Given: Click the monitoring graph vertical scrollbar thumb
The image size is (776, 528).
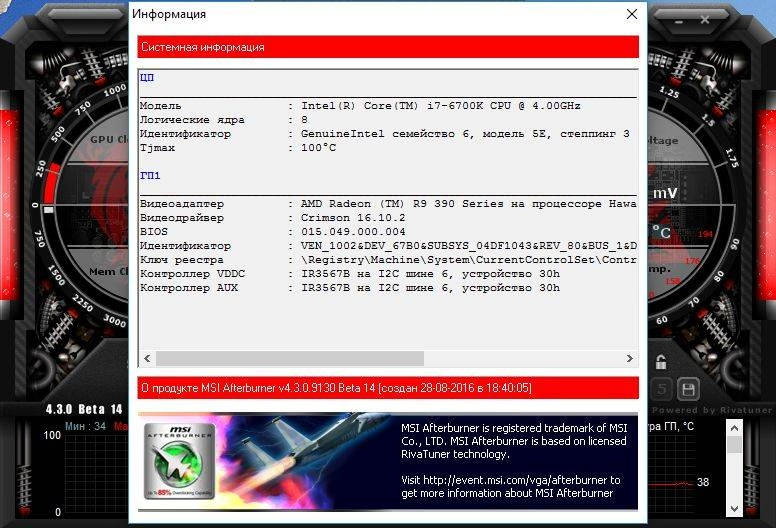Looking at the screenshot, I should click(734, 443).
